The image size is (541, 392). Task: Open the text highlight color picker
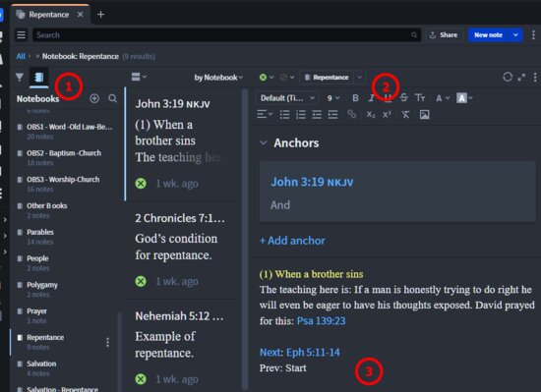[464, 98]
